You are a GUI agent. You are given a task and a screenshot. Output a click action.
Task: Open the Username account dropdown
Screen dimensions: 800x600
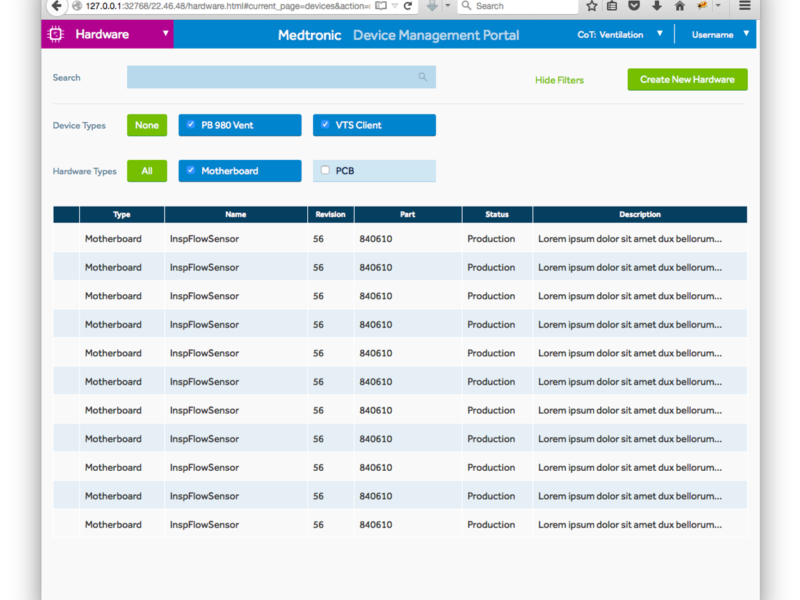click(746, 34)
